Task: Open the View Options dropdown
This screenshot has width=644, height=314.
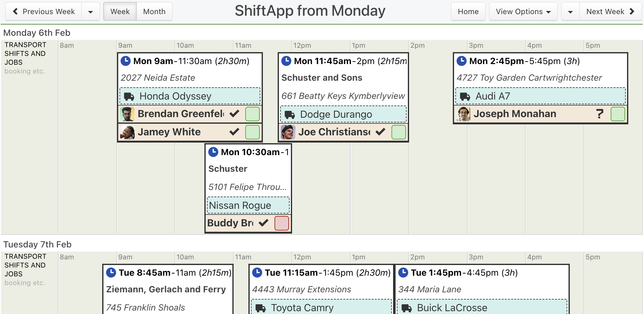Action: click(x=523, y=12)
